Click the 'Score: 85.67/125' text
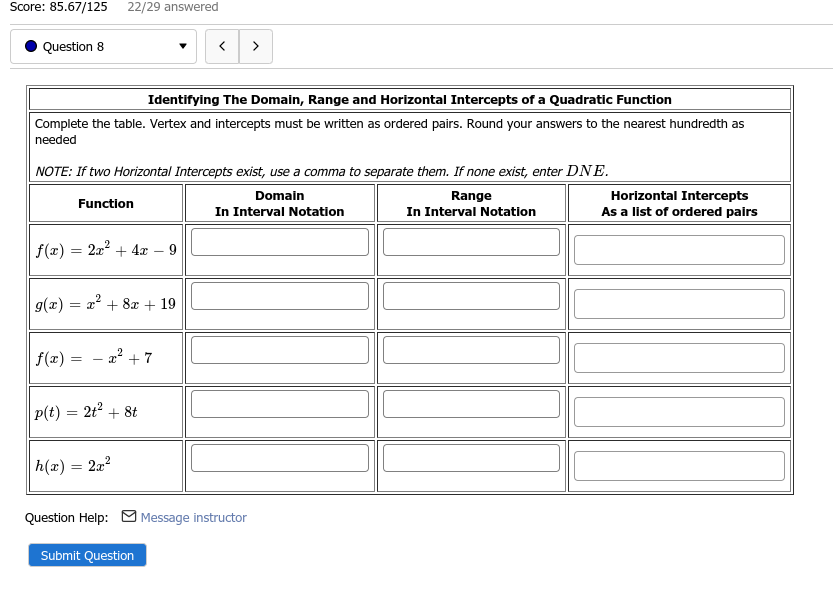 click(58, 7)
